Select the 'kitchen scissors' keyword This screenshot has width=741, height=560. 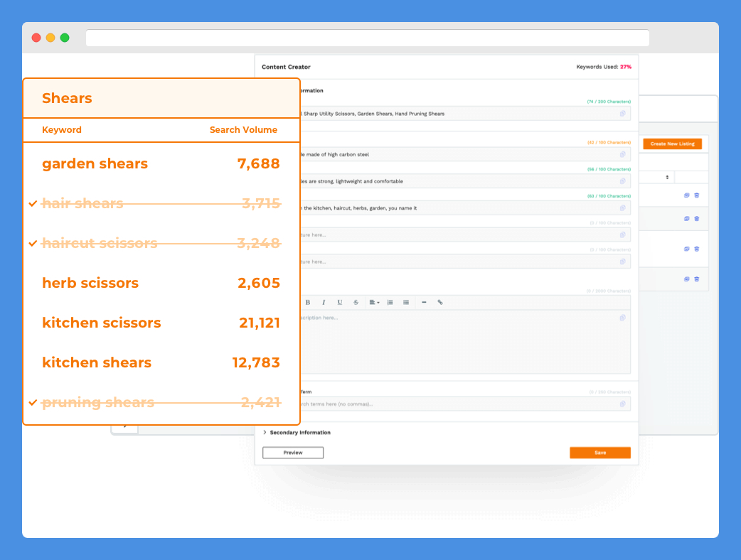(102, 323)
